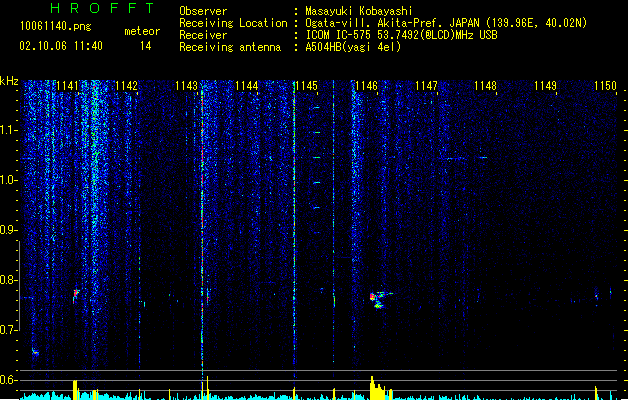Screen dimensions: 629x400
Task: Click the HROFFT title text
Action: (102, 8)
